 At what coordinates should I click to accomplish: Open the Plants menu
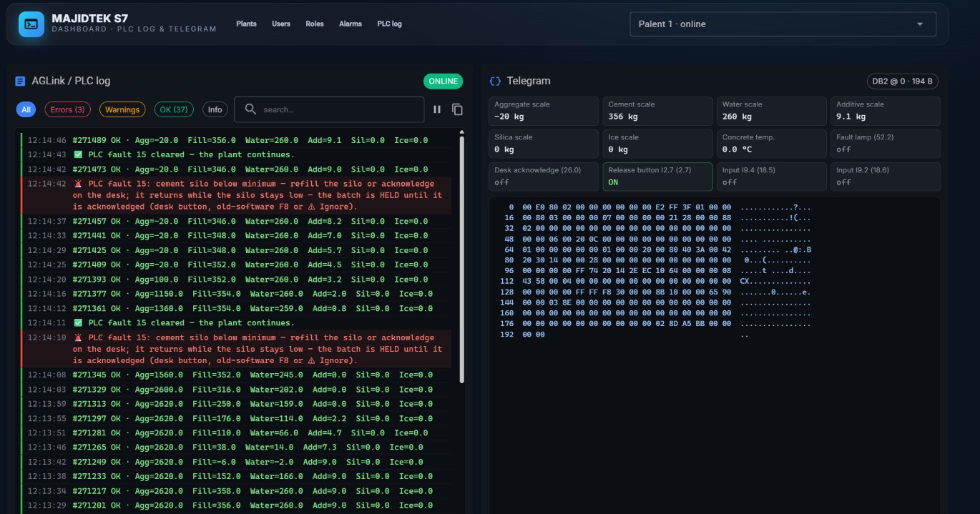[x=246, y=24]
